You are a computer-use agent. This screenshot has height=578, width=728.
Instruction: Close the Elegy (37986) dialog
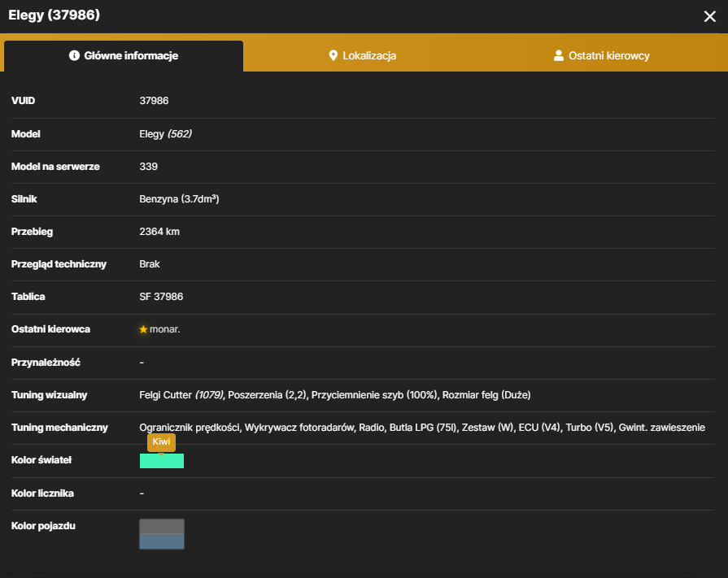[x=709, y=16]
